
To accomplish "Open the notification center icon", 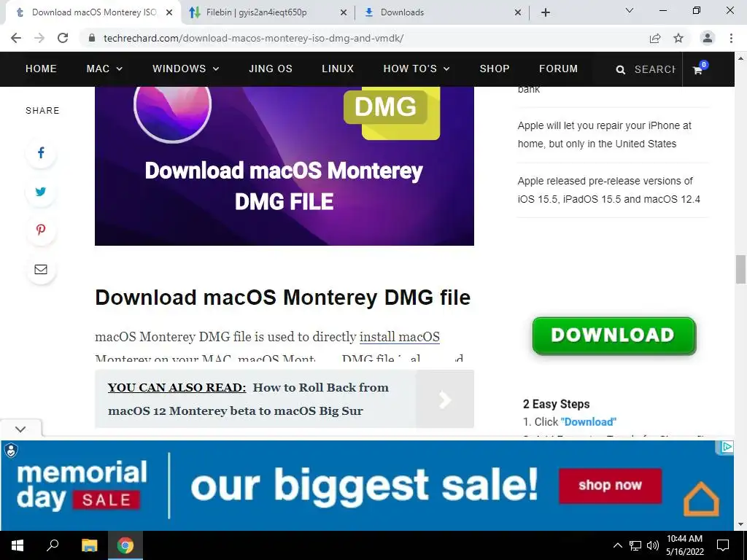I will 723,545.
